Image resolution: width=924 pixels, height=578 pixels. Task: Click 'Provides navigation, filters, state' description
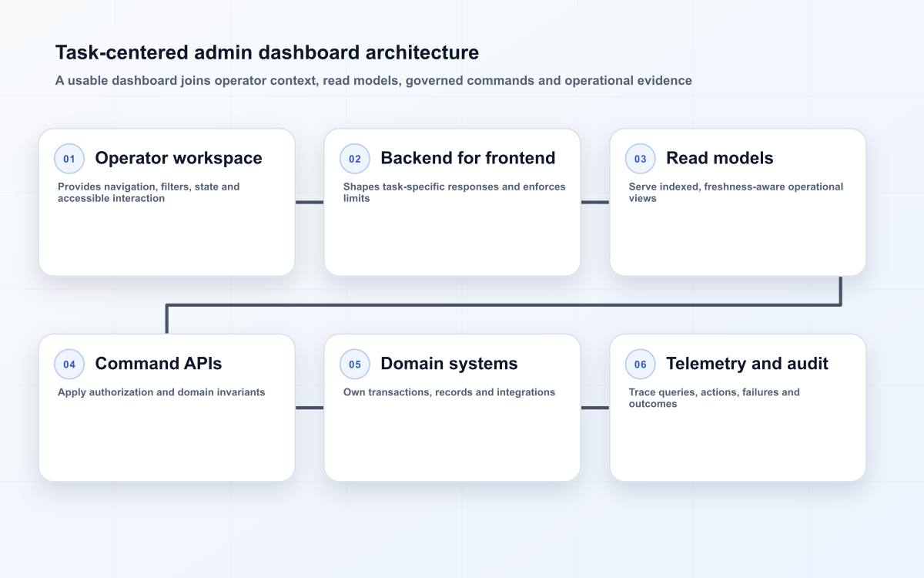[149, 192]
